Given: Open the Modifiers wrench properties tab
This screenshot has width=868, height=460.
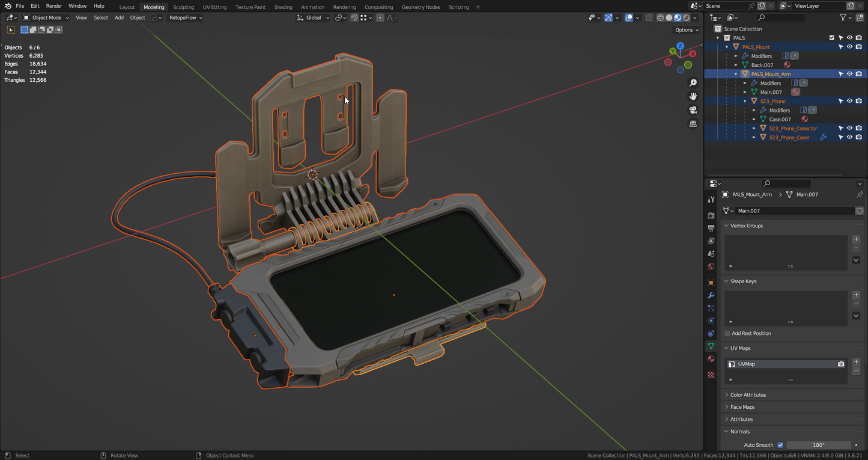Looking at the screenshot, I should pos(711,295).
